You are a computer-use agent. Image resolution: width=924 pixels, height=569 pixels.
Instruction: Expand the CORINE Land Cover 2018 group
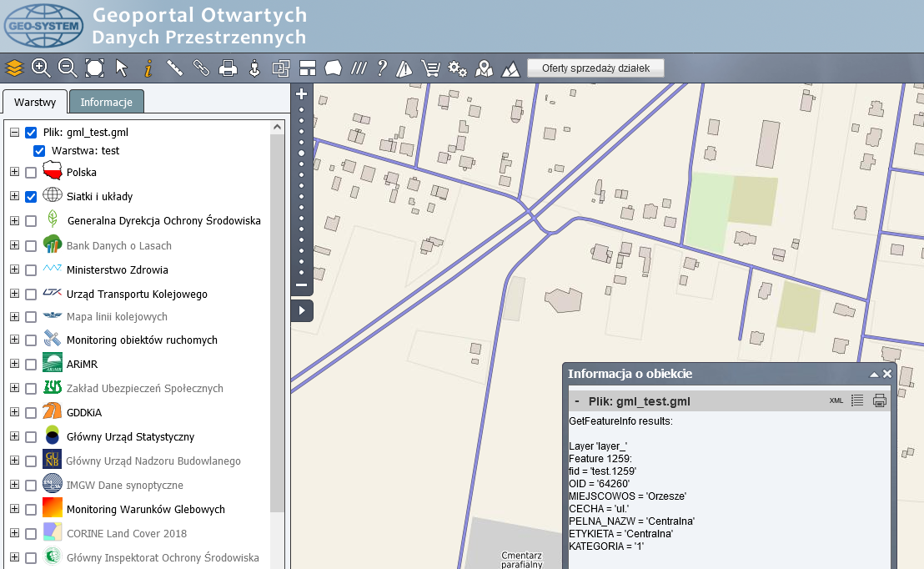15,533
